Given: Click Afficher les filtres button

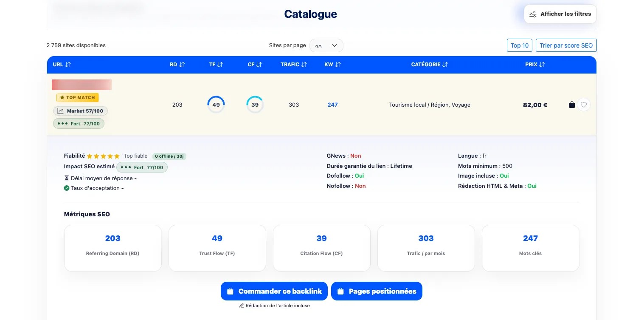Looking at the screenshot, I should [x=560, y=14].
